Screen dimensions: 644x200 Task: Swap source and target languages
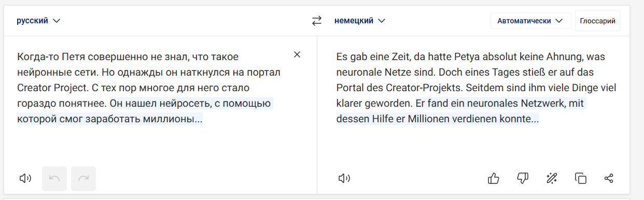[317, 21]
